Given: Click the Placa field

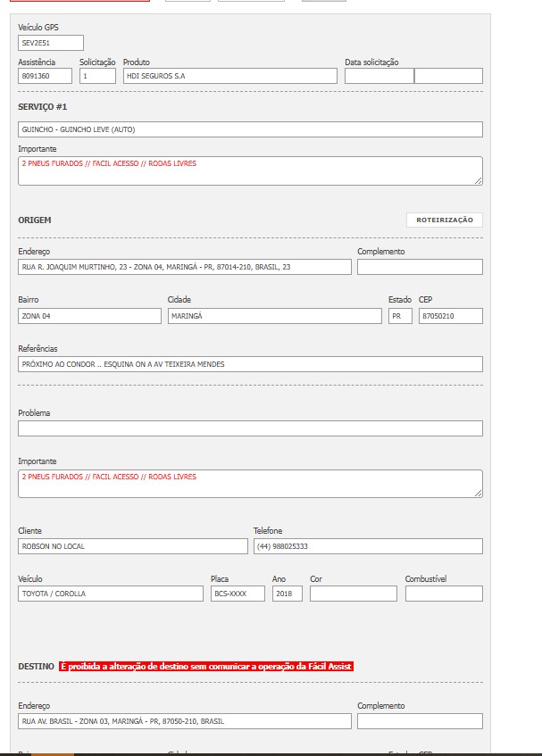Looking at the screenshot, I should (238, 594).
